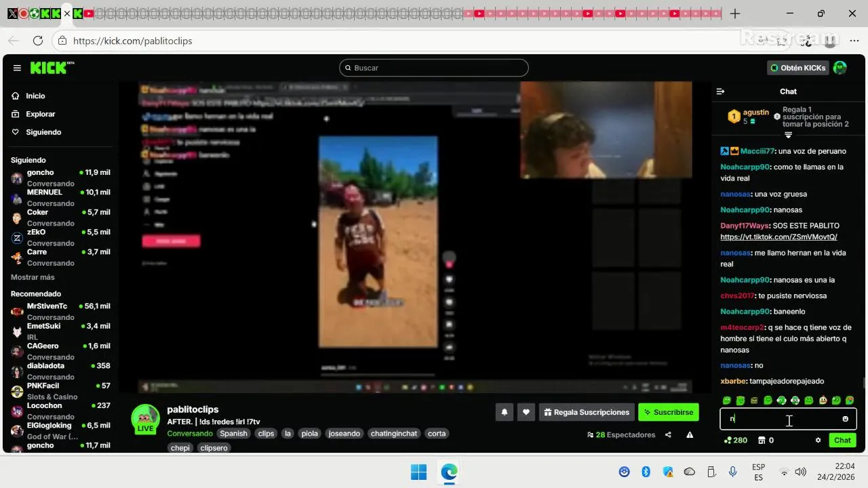
Task: Click the agustin top gifter entry
Action: coord(749,117)
